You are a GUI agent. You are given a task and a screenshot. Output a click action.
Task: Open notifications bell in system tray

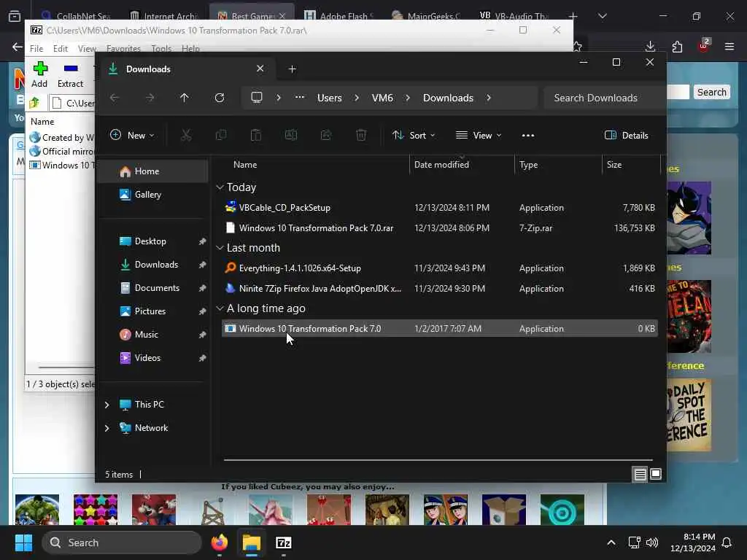[x=727, y=542]
